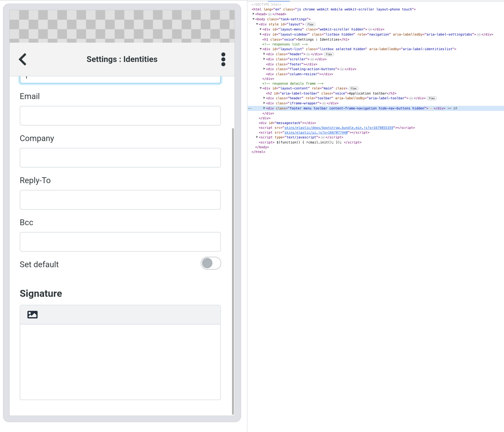Enable the Set default switch
This screenshot has width=504, height=432.
pyautogui.click(x=211, y=263)
